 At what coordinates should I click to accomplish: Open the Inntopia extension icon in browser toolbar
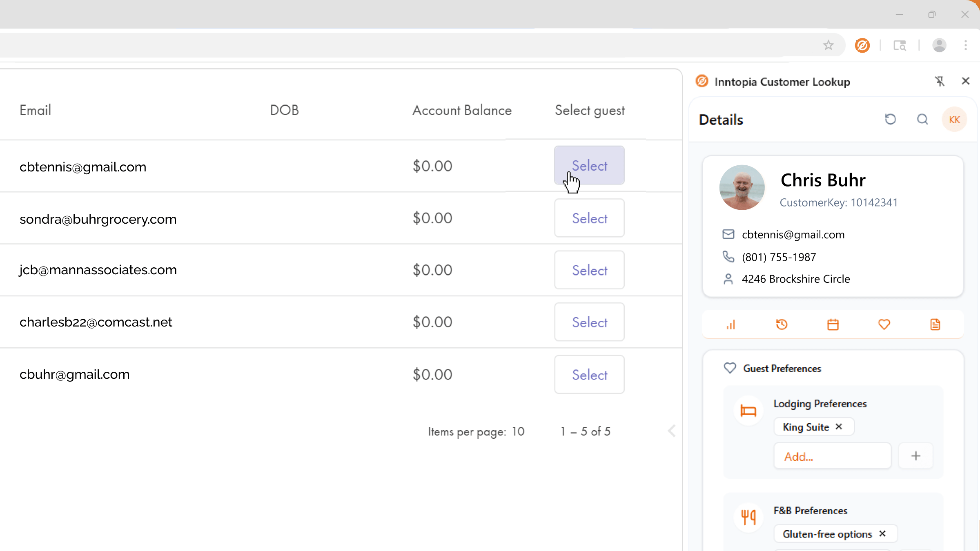coord(862,45)
